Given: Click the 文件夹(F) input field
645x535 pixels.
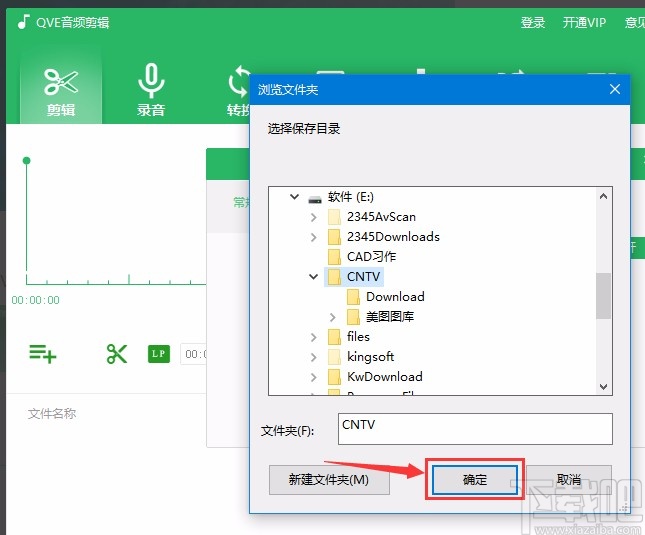Looking at the screenshot, I should (x=475, y=429).
